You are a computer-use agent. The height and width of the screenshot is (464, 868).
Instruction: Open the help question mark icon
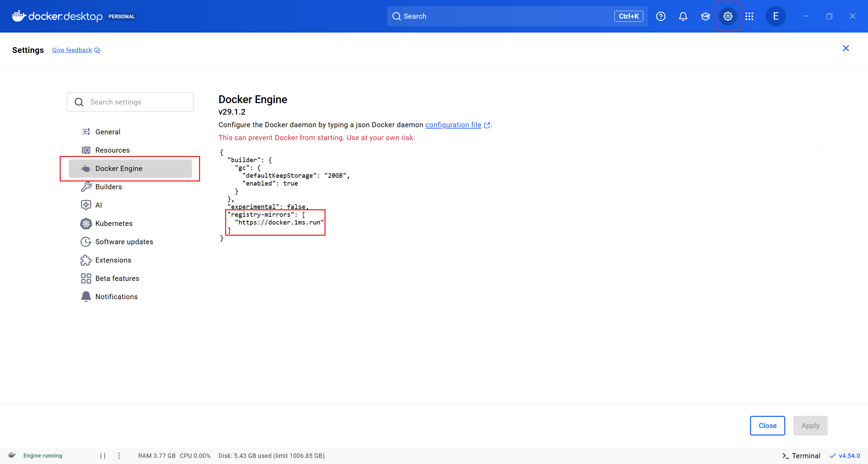coord(660,16)
